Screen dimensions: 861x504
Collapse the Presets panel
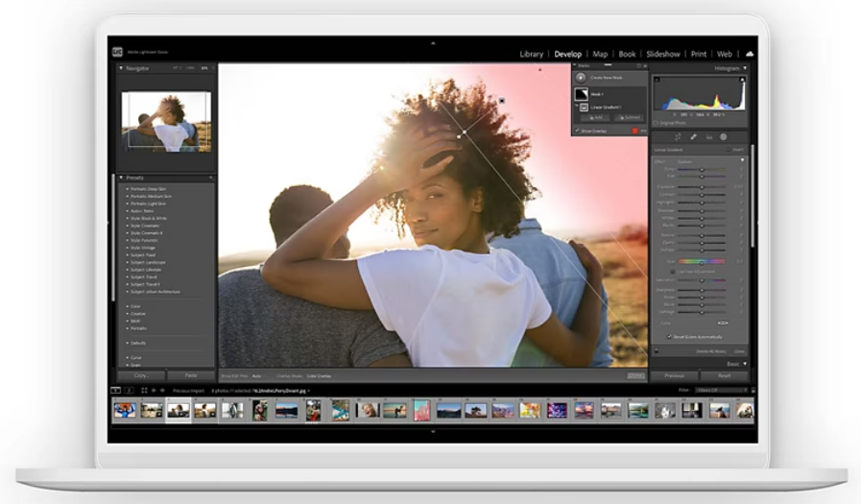click(122, 178)
